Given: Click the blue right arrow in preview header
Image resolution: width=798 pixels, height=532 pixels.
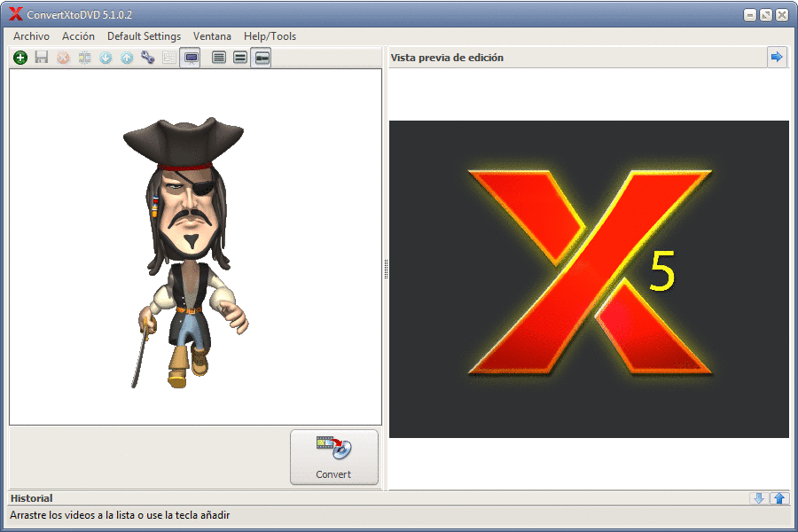Looking at the screenshot, I should [x=777, y=57].
